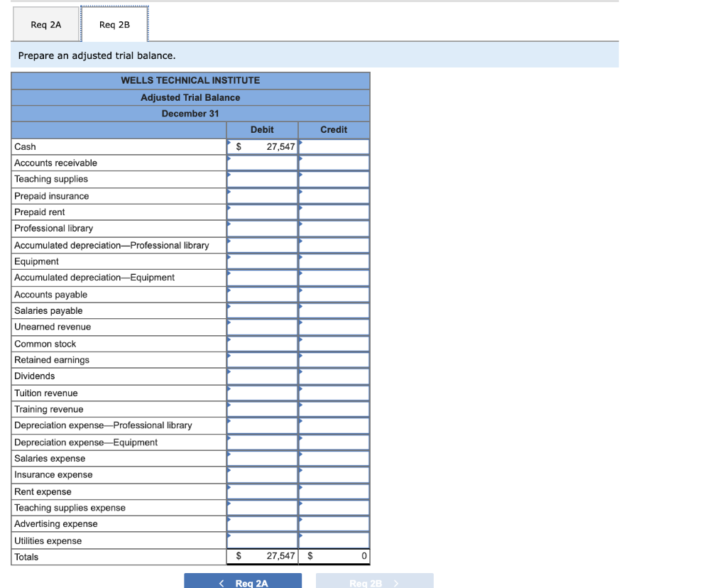Click the Training revenue credit entry cell

click(334, 408)
